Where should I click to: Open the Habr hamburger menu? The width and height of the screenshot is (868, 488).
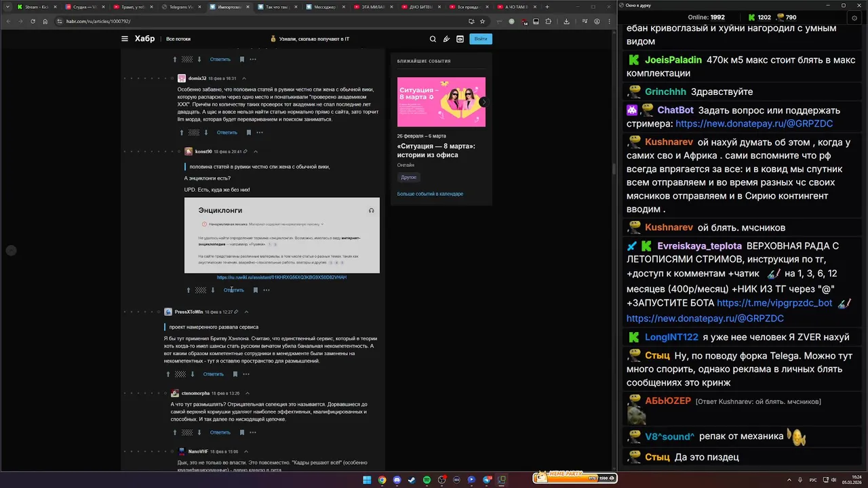pyautogui.click(x=125, y=39)
